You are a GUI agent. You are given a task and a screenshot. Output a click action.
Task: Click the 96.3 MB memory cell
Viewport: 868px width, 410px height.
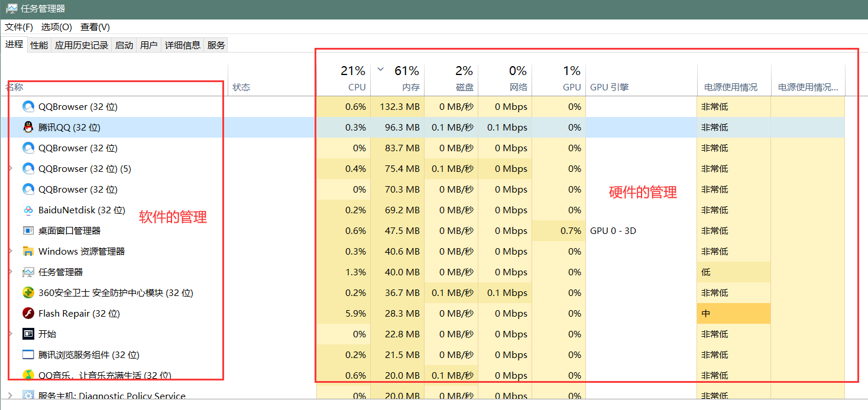click(397, 128)
